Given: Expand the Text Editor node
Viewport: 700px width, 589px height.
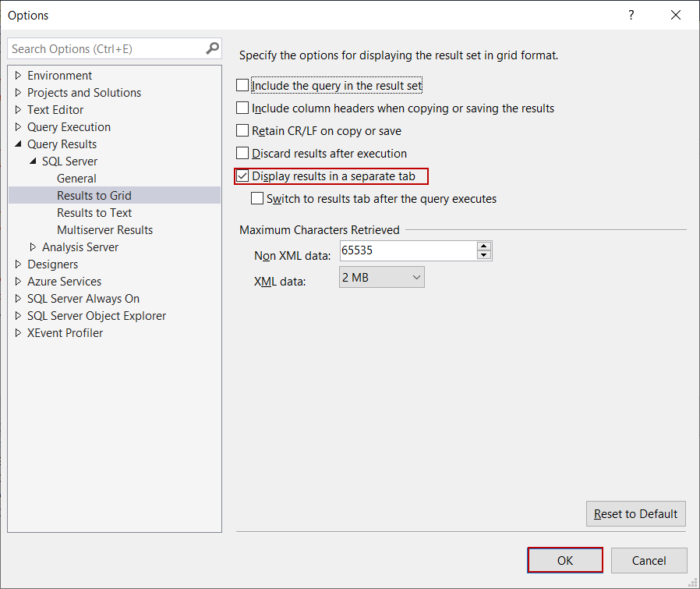Looking at the screenshot, I should 18,110.
